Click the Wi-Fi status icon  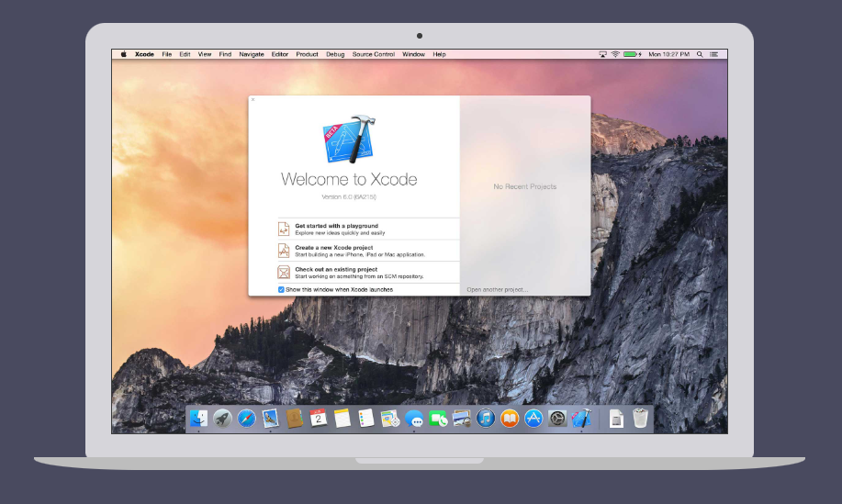(615, 54)
